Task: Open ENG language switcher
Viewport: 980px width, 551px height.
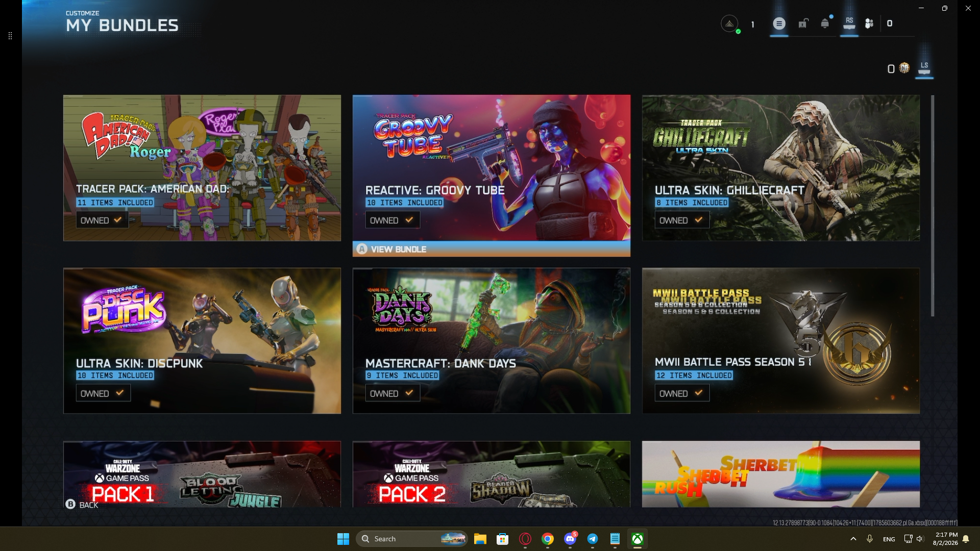Action: pyautogui.click(x=889, y=539)
